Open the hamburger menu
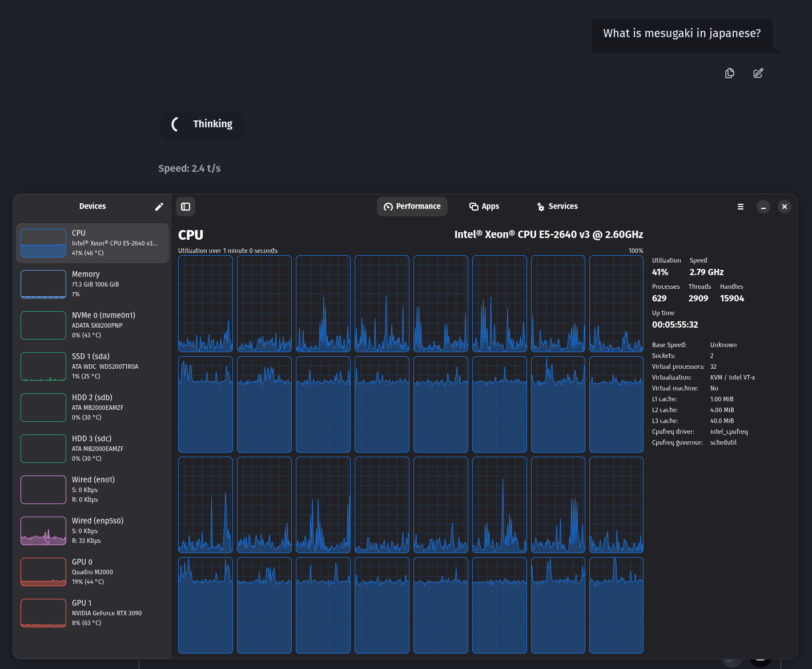 point(741,207)
